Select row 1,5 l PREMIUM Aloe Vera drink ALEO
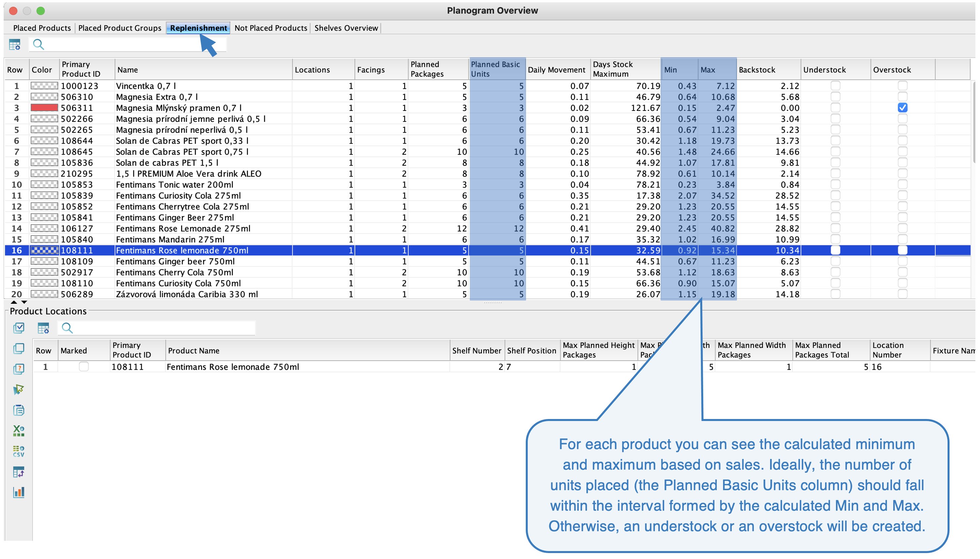 coord(488,173)
